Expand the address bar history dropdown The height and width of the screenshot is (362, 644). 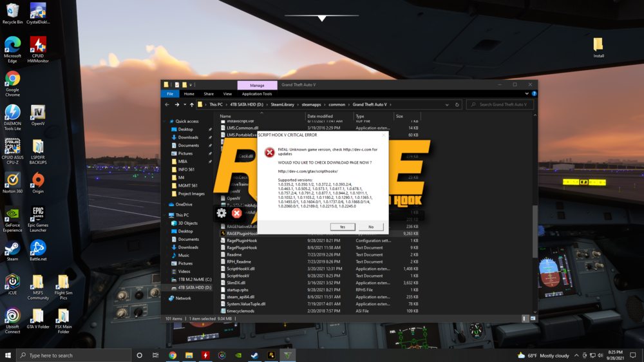pyautogui.click(x=447, y=105)
